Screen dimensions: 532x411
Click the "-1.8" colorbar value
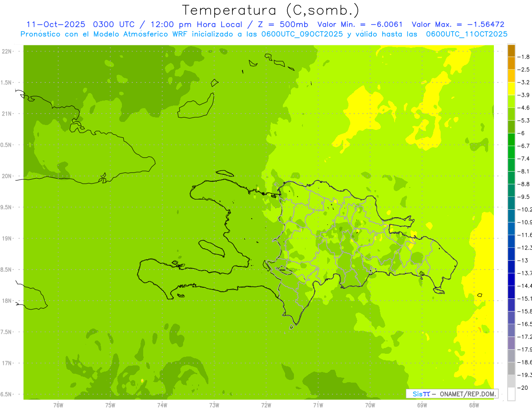523,57
